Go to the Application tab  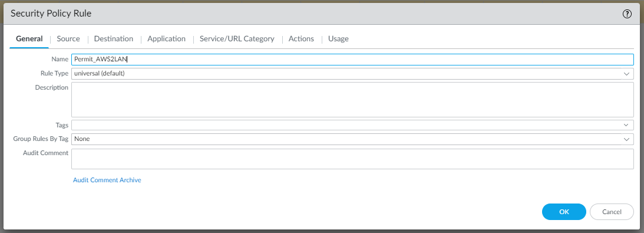[166, 38]
